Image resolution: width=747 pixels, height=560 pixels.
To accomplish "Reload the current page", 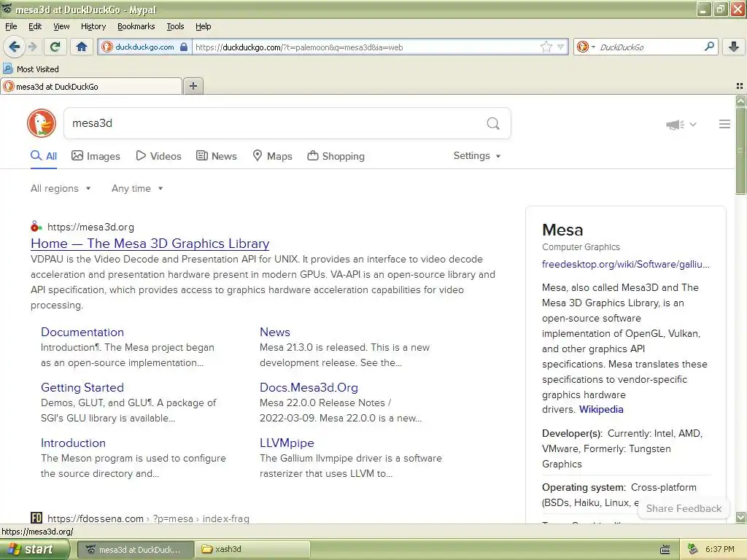I will tap(55, 47).
